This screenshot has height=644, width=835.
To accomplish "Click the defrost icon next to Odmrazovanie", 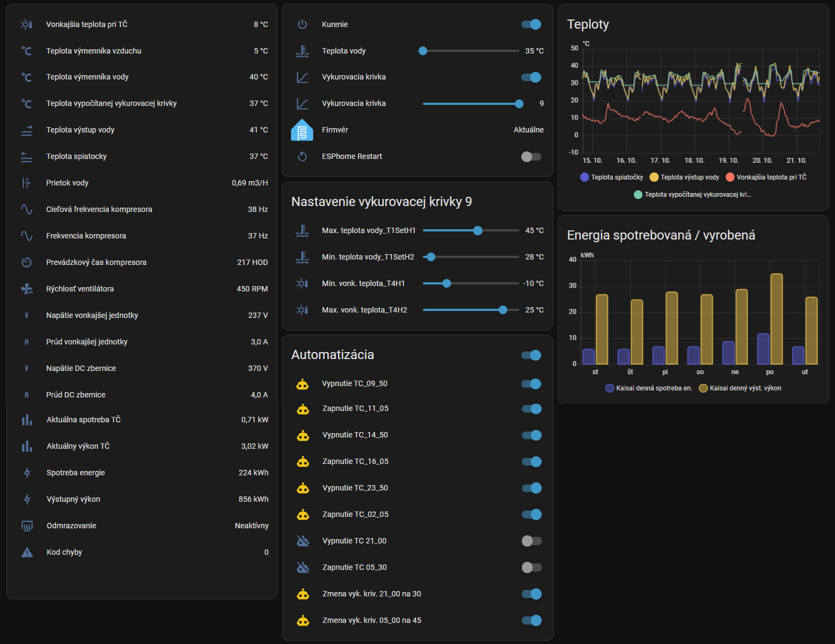I will tap(27, 526).
